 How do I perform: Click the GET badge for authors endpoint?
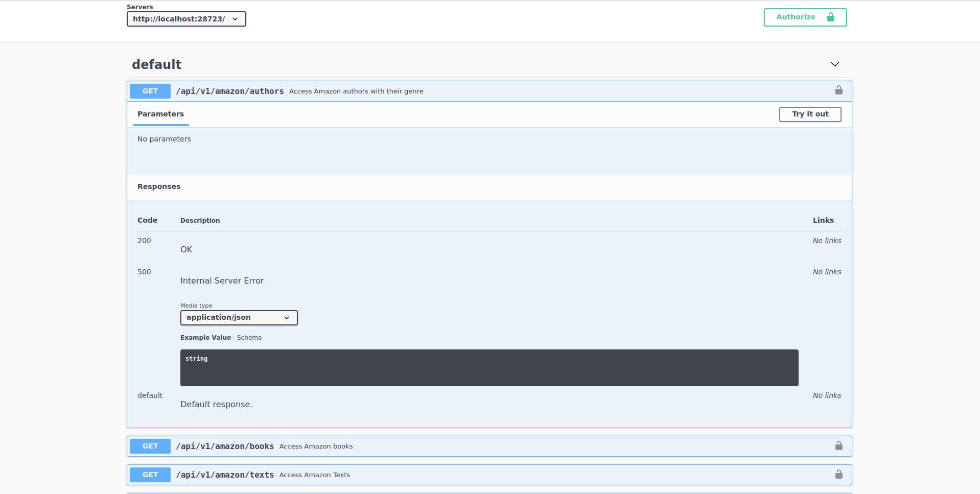click(150, 91)
